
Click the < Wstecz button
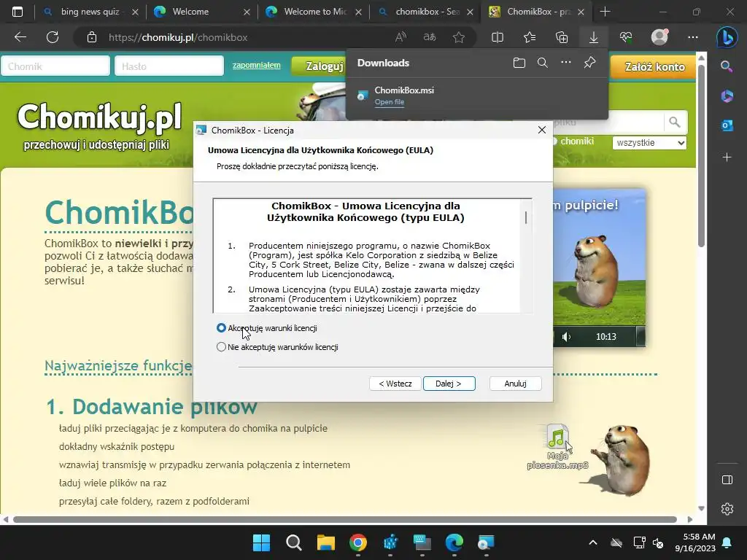pyautogui.click(x=395, y=384)
